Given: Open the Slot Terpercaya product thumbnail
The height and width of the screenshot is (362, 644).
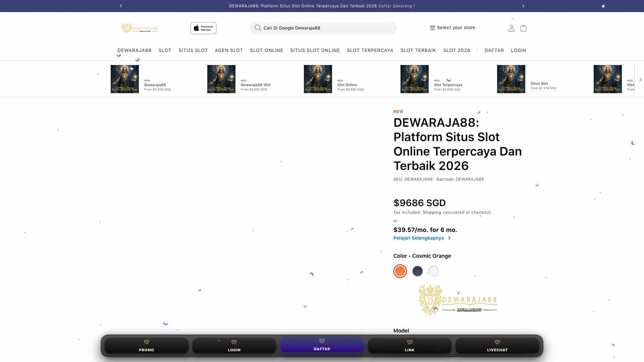Looking at the screenshot, I should click(x=415, y=79).
